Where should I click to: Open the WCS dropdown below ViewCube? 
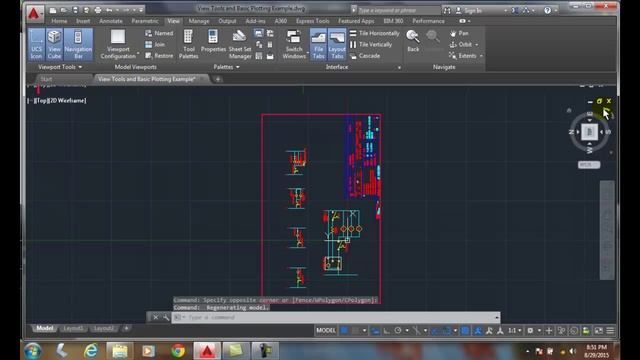pos(589,164)
